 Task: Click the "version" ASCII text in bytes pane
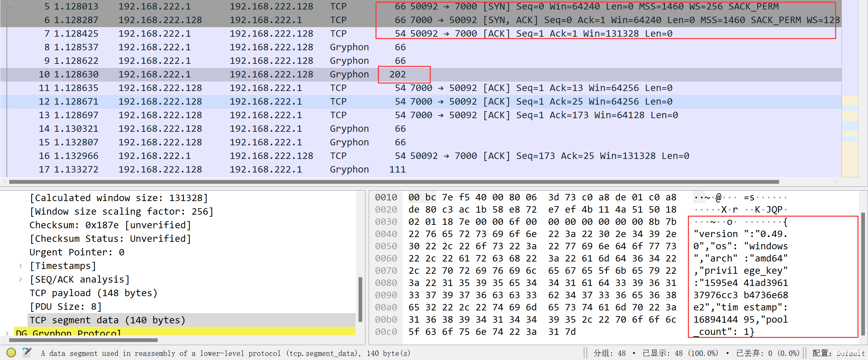716,234
